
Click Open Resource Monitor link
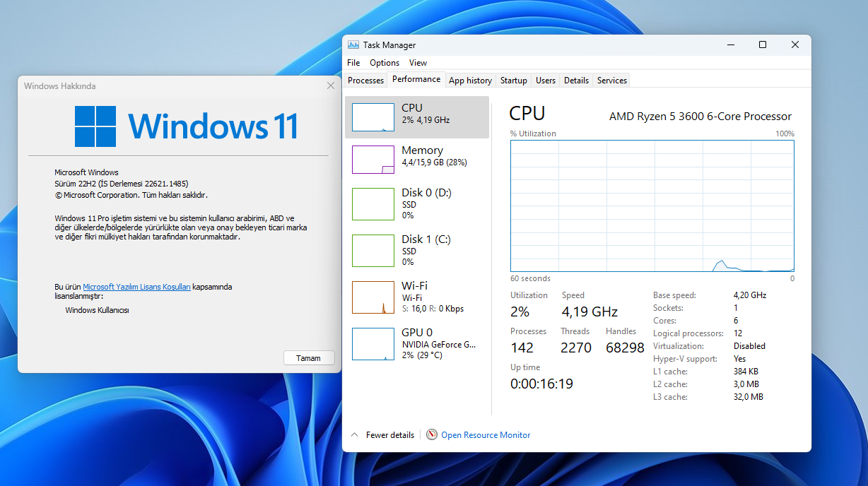click(486, 435)
